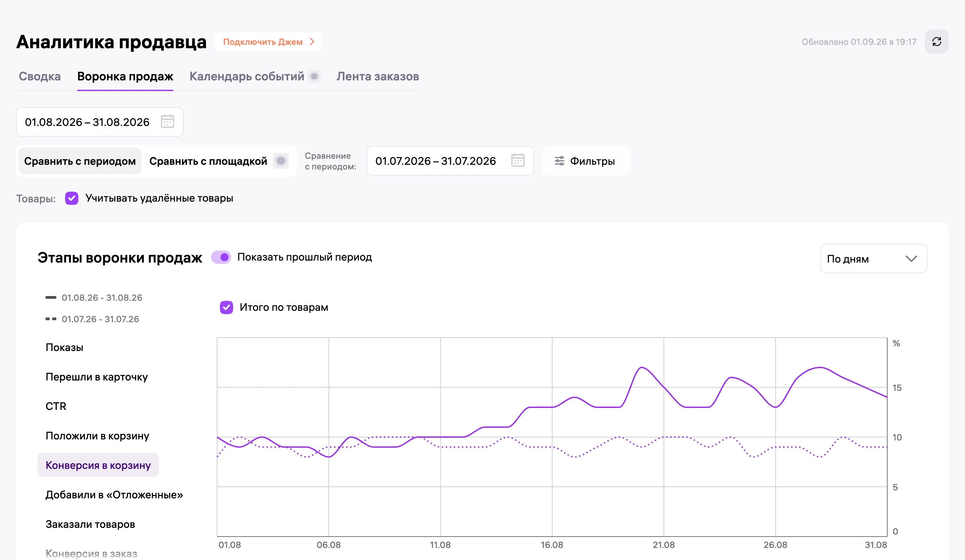Viewport: 965px width, 560px height.
Task: Switch off Показать прошлый период toggle
Action: (x=221, y=257)
